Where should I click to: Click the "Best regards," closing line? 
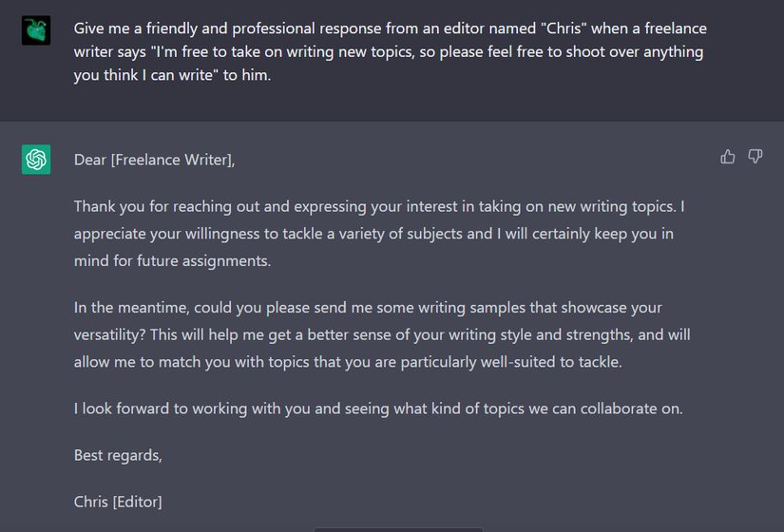[118, 455]
